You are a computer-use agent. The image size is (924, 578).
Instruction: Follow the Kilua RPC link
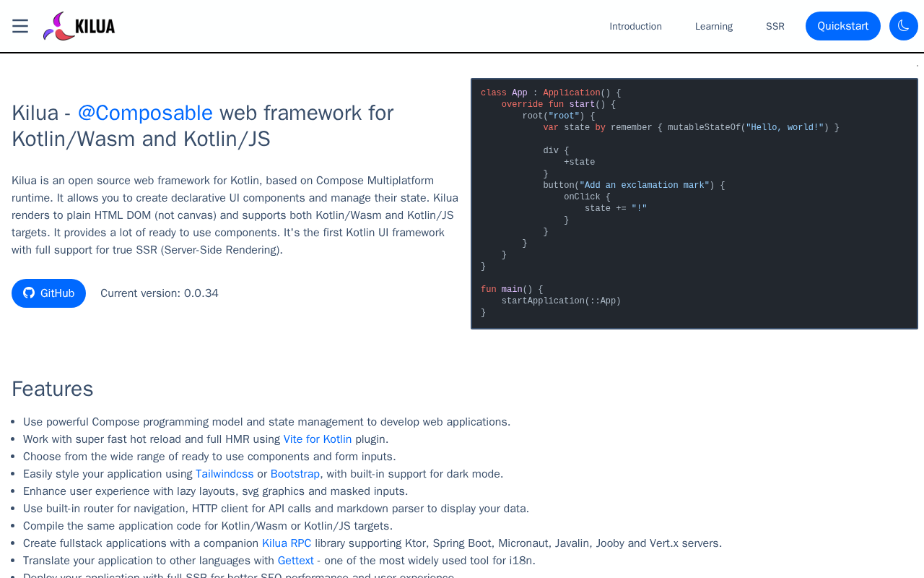(287, 543)
